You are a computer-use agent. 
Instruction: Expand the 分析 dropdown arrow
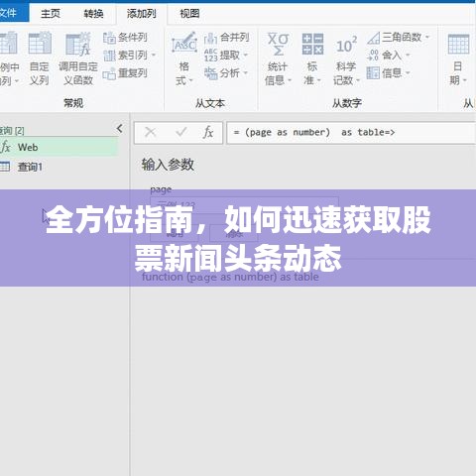pyautogui.click(x=246, y=72)
